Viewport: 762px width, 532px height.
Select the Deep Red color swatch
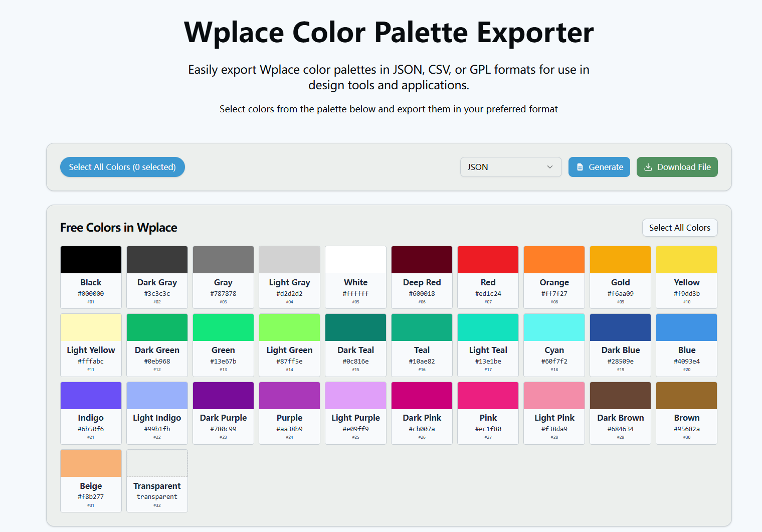pyautogui.click(x=422, y=259)
